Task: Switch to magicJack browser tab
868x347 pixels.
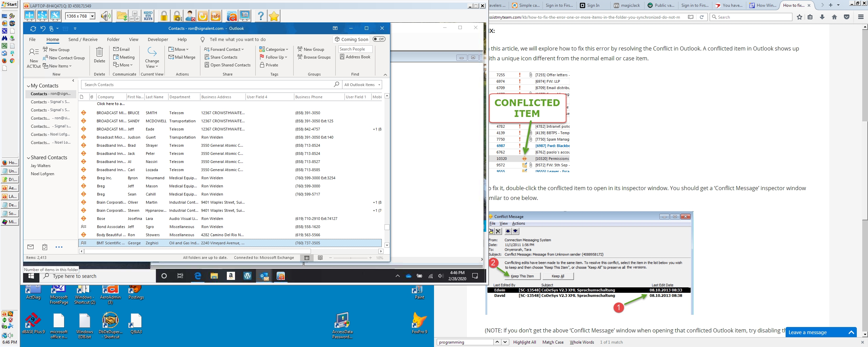Action: coord(627,5)
